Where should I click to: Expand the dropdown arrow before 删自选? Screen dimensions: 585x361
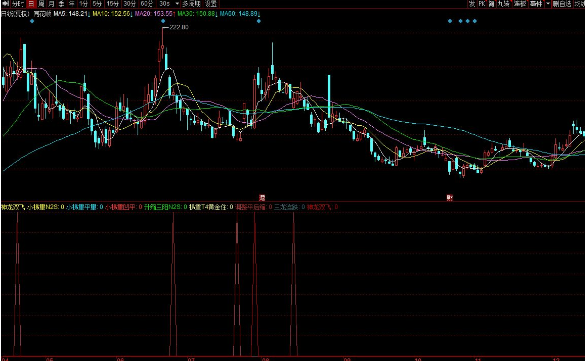click(x=548, y=4)
